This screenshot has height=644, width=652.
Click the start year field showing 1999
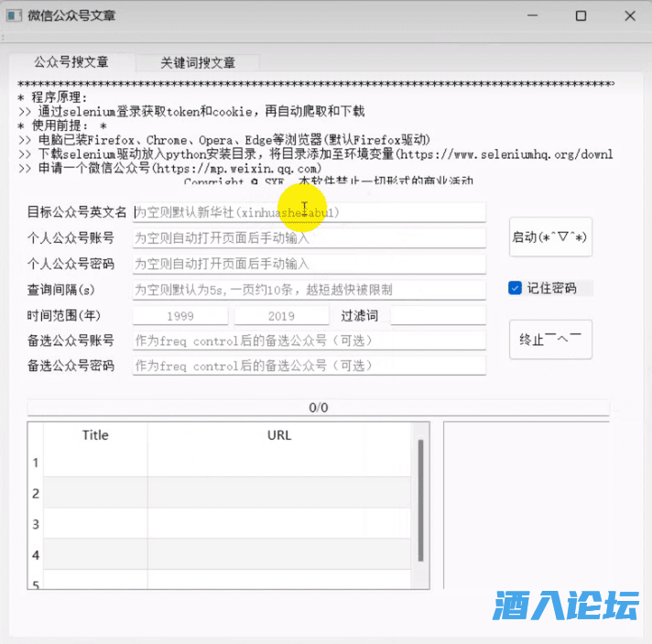click(180, 315)
